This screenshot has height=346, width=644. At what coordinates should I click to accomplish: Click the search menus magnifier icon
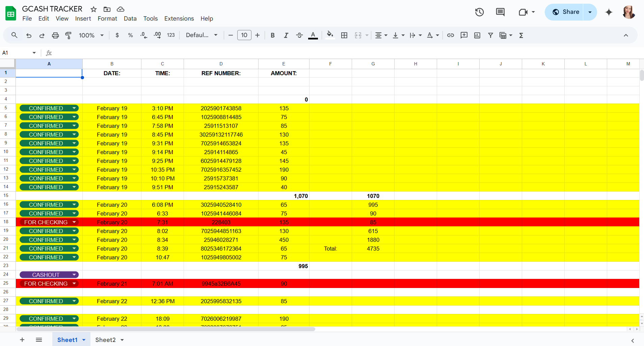[x=14, y=35]
